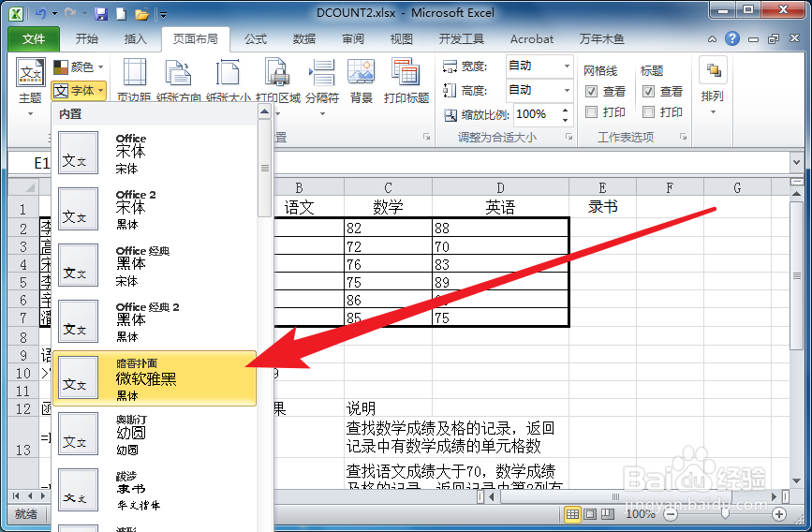812x532 pixels.
Task: Open the Arrange (排列) group menu
Action: pos(713,86)
